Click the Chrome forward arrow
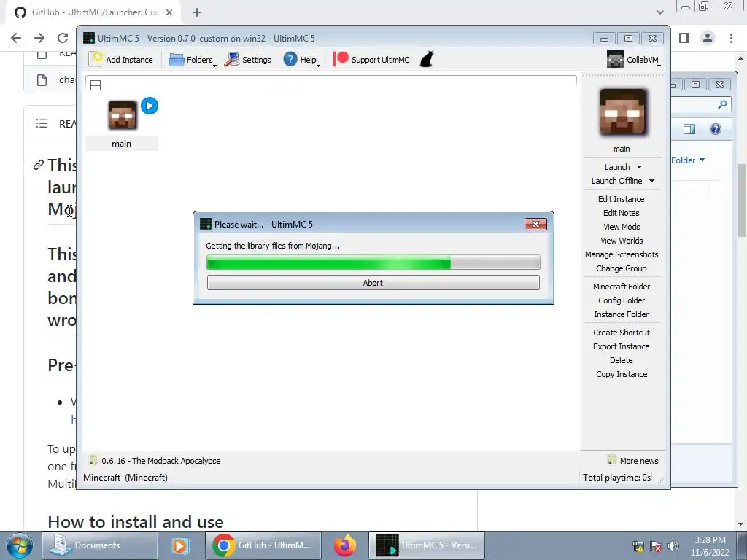The height and width of the screenshot is (560, 747). pyautogui.click(x=39, y=38)
